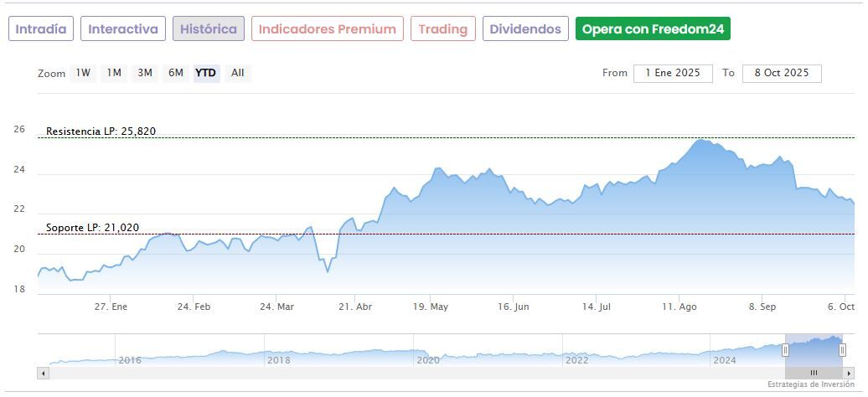Image resolution: width=868 pixels, height=397 pixels.
Task: View the Dividendos tab
Action: [525, 29]
